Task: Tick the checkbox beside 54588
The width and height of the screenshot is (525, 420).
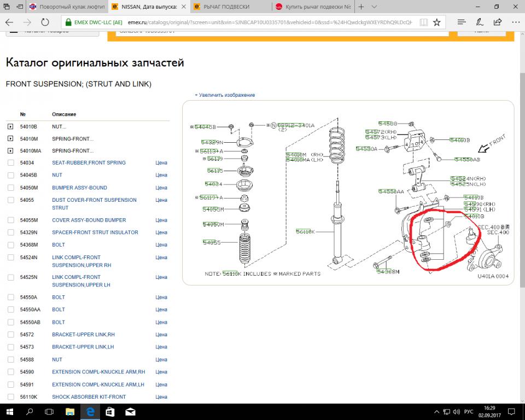Action: [11, 360]
